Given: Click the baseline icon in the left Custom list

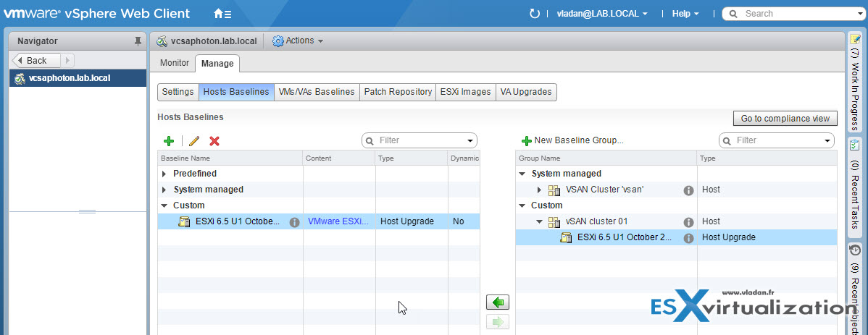Looking at the screenshot, I should [x=184, y=221].
